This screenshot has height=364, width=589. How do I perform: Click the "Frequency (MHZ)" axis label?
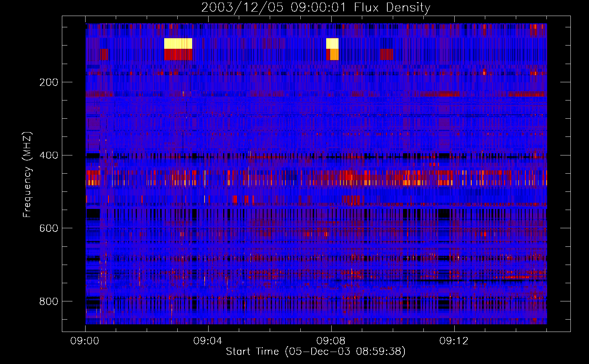(x=27, y=174)
